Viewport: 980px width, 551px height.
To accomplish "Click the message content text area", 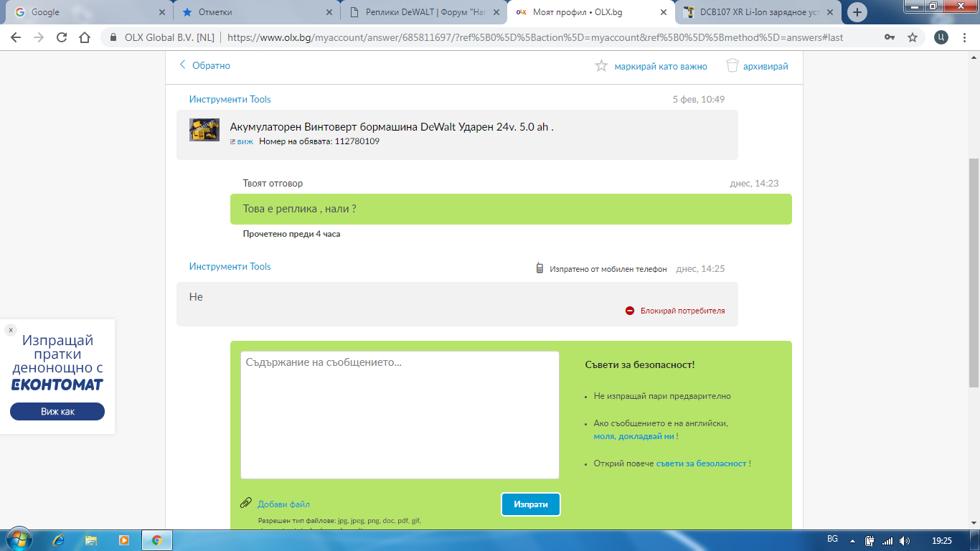I will point(400,415).
